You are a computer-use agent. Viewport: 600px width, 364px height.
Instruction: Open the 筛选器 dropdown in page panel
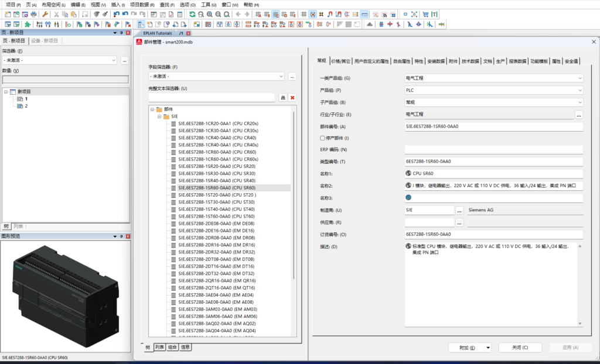point(114,60)
